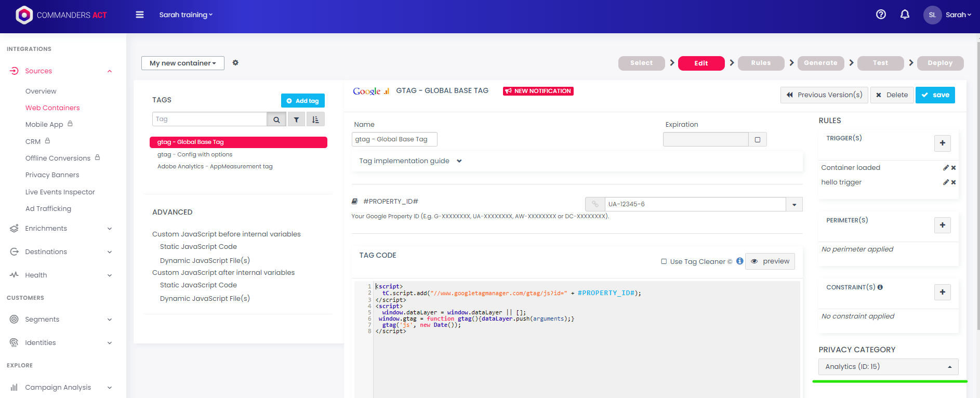Click the save button
The width and height of the screenshot is (980, 398).
[x=935, y=95]
